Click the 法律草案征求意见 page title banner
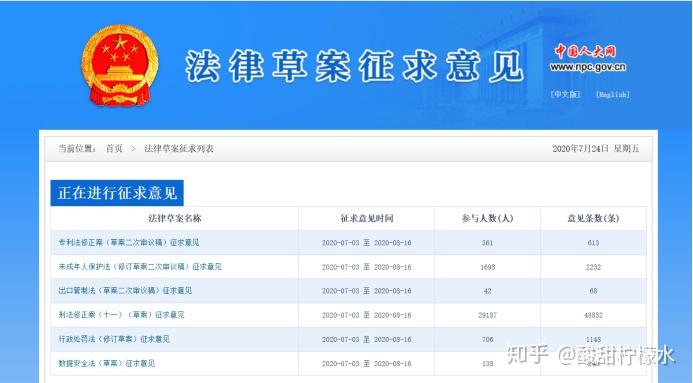 [354, 66]
